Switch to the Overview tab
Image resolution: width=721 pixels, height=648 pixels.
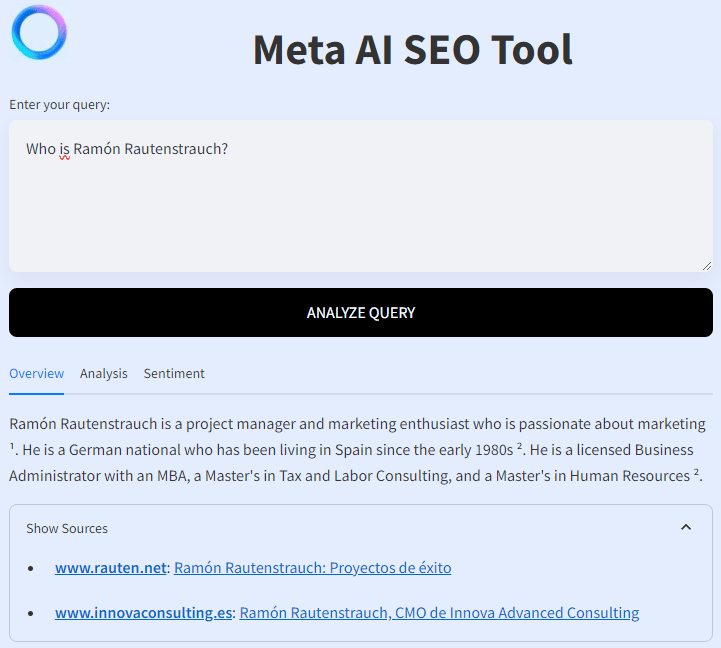(x=36, y=373)
